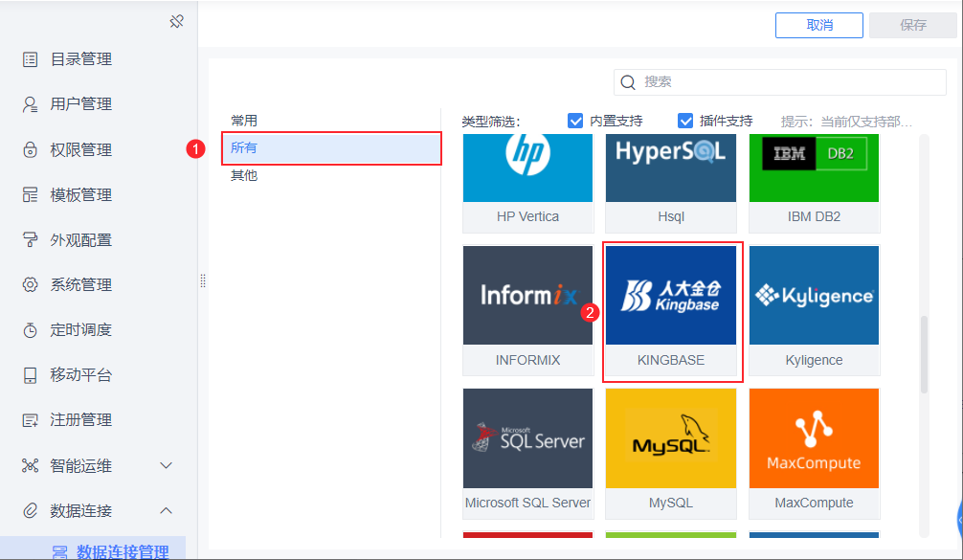The height and width of the screenshot is (560, 963).
Task: Select the INFORMIX database tile
Action: (528, 310)
